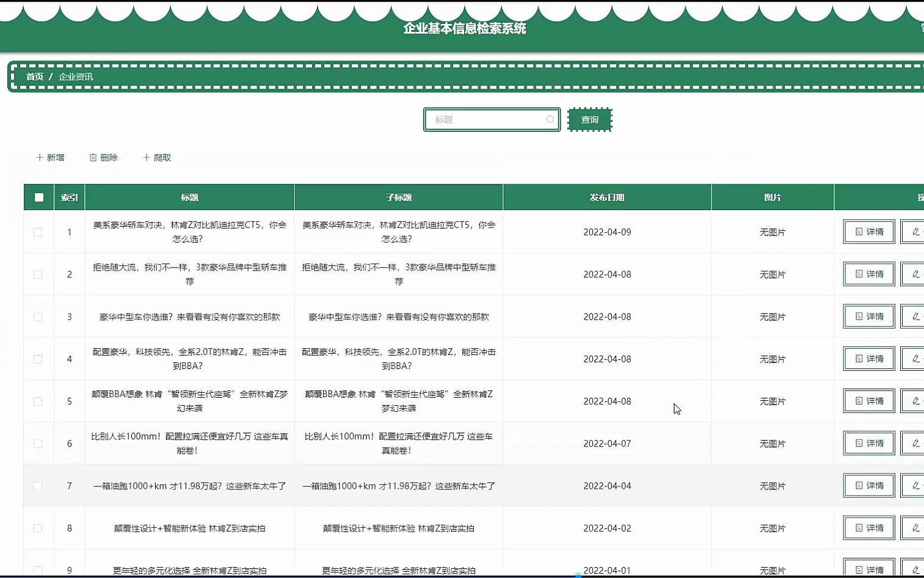Check the checkbox for row 8
This screenshot has width=924, height=578.
click(x=38, y=528)
